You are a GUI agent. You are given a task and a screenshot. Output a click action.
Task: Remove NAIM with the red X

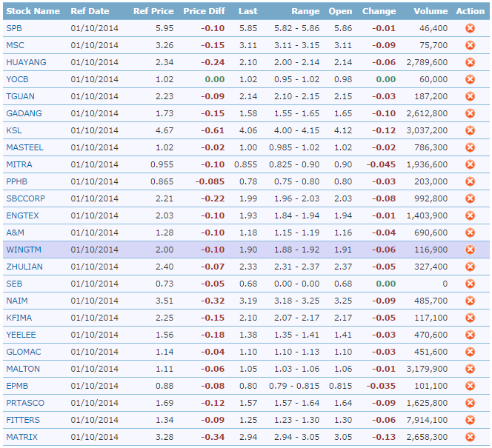pyautogui.click(x=470, y=301)
